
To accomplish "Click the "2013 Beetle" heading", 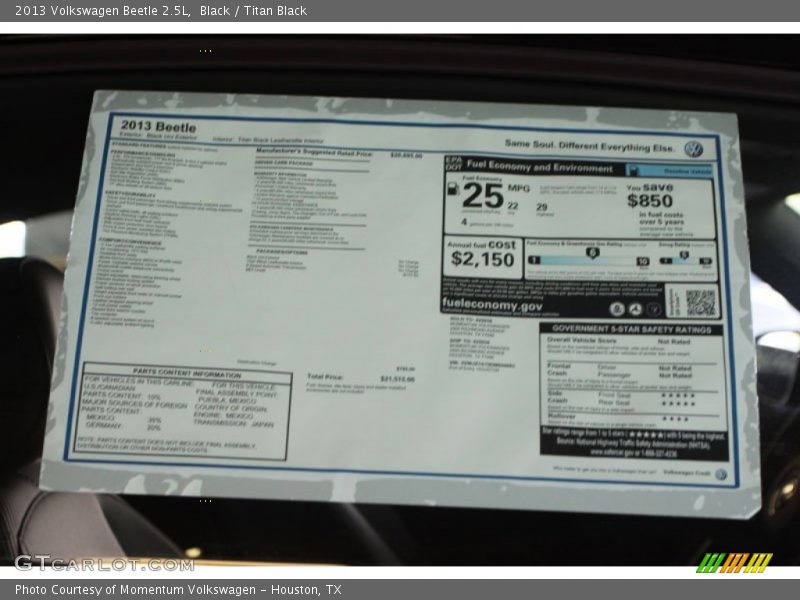I will [x=158, y=126].
